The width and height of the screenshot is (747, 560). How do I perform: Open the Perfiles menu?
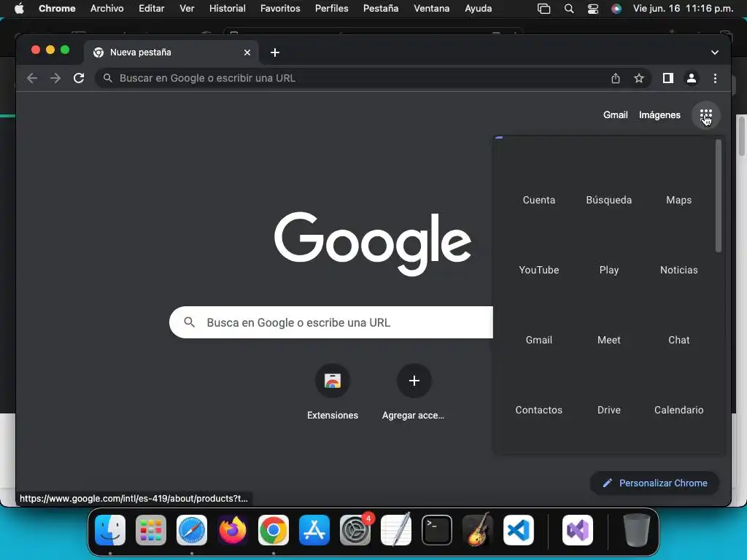click(x=332, y=8)
